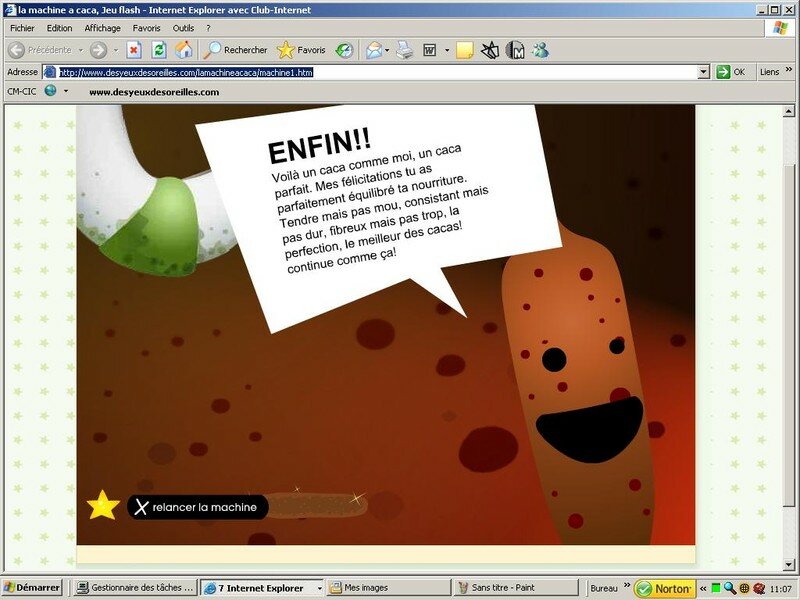The width and height of the screenshot is (800, 600).
Task: Click the magnifier tray icon
Action: 730,588
